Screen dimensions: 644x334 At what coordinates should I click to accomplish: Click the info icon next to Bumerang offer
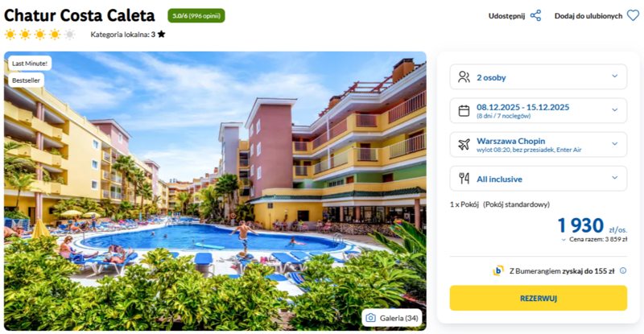pyautogui.click(x=623, y=270)
